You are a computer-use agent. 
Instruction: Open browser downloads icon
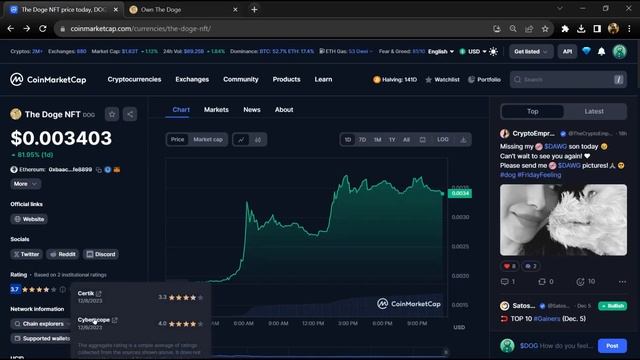coord(581,29)
